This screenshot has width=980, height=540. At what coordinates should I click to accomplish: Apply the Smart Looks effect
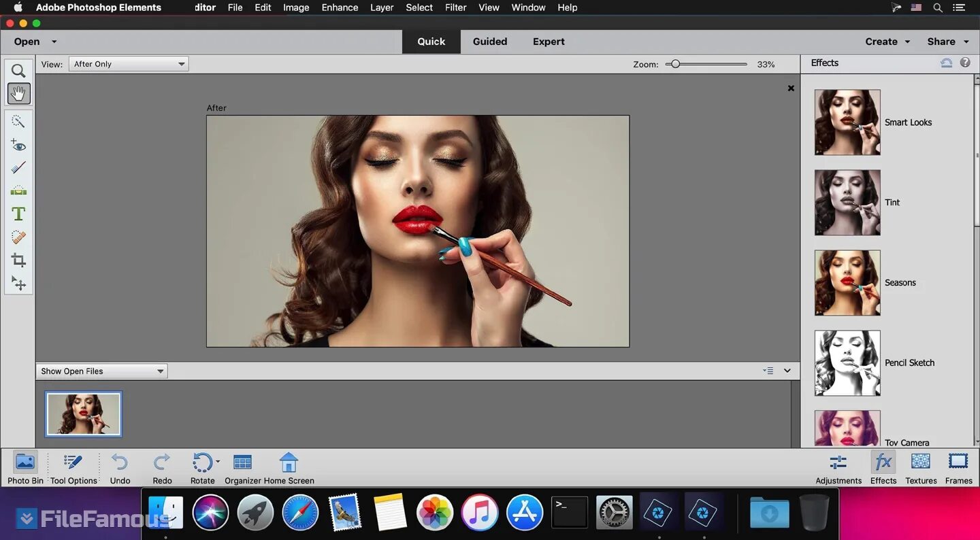coord(847,122)
